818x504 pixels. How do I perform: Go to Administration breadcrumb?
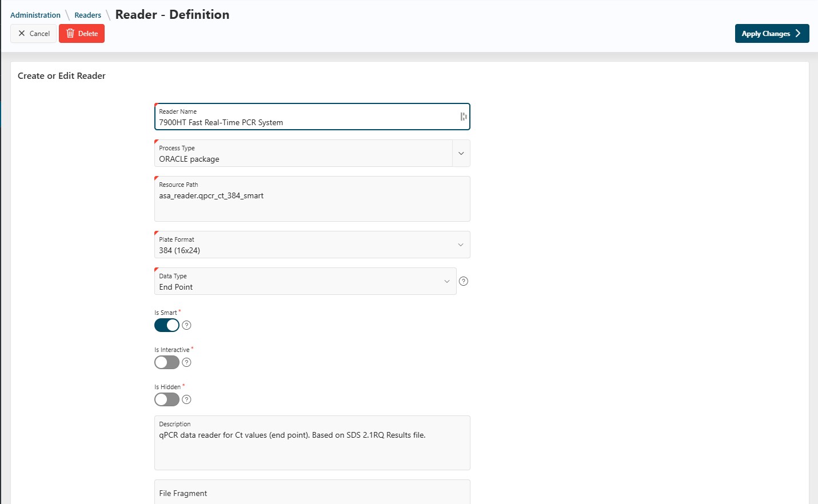pyautogui.click(x=35, y=15)
